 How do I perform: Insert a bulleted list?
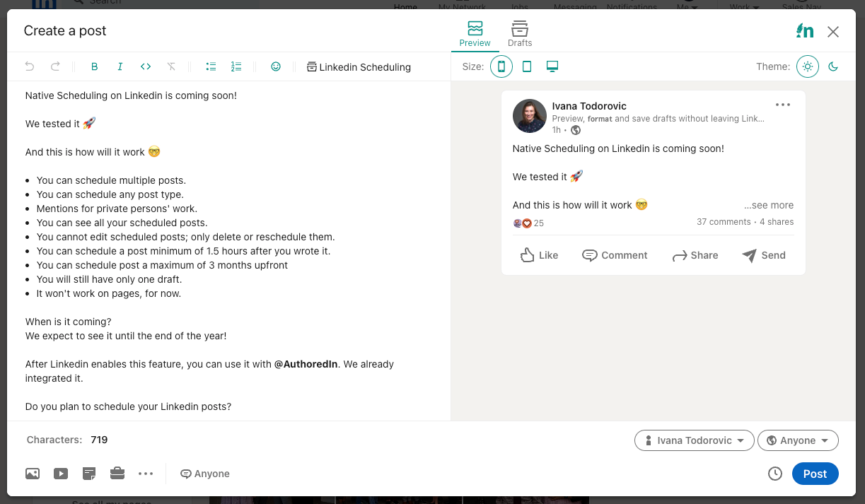click(211, 66)
